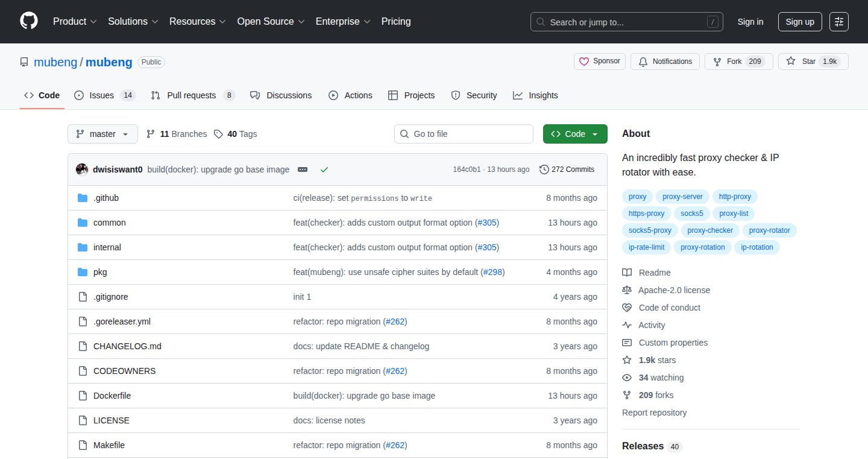This screenshot has width=868, height=459.
Task: Expand the Solutions menu
Action: 133,22
